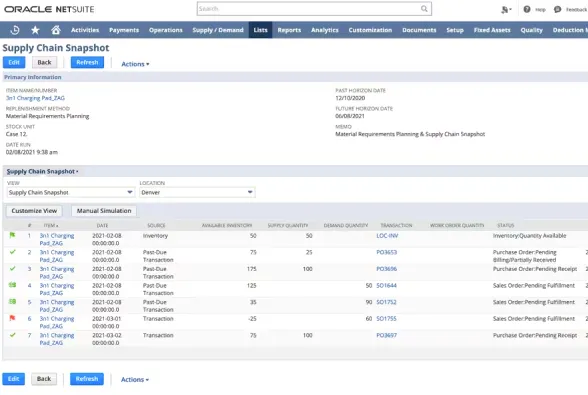The image size is (588, 395).
Task: Open the View dropdown Supply Chain Snapshot
Action: pos(70,192)
